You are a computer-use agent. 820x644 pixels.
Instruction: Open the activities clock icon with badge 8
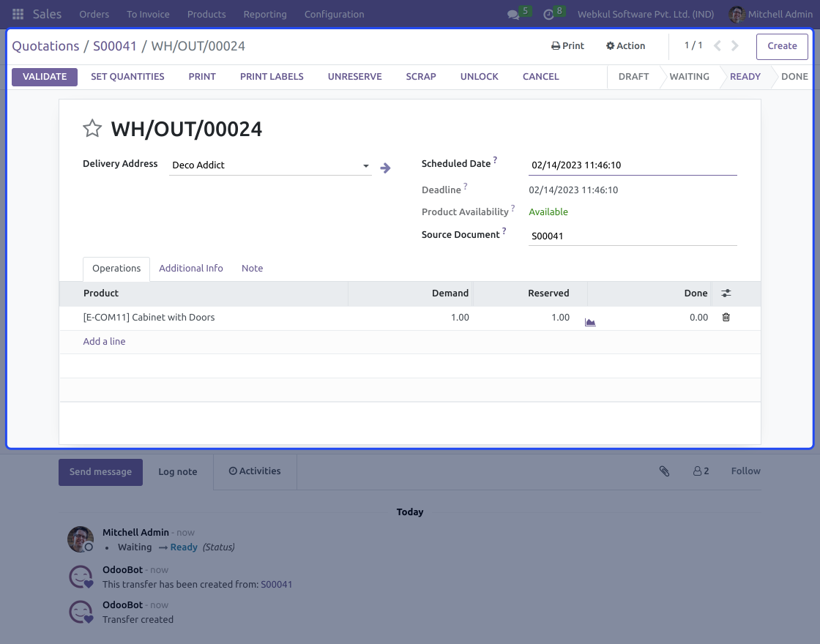tap(548, 15)
